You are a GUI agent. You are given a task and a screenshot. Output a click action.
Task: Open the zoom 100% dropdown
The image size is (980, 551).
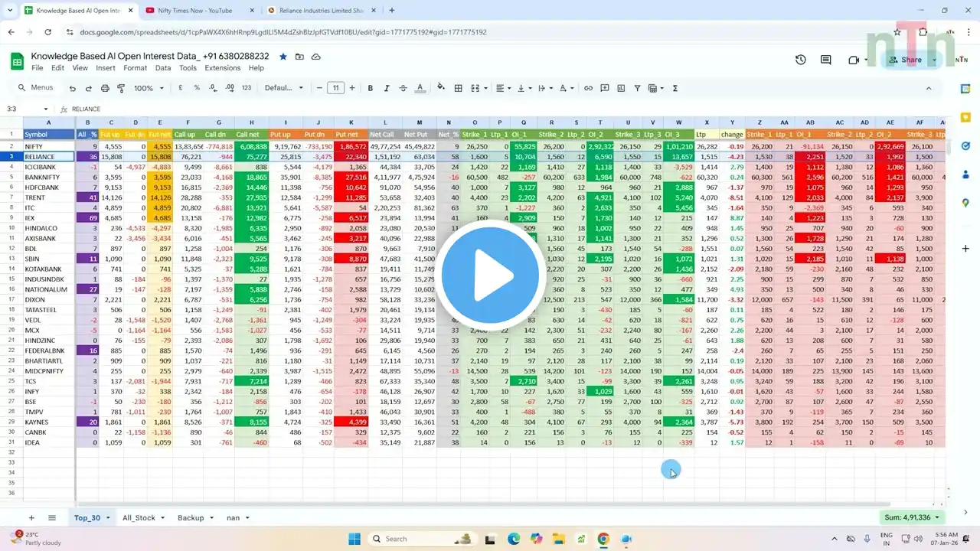pyautogui.click(x=149, y=88)
